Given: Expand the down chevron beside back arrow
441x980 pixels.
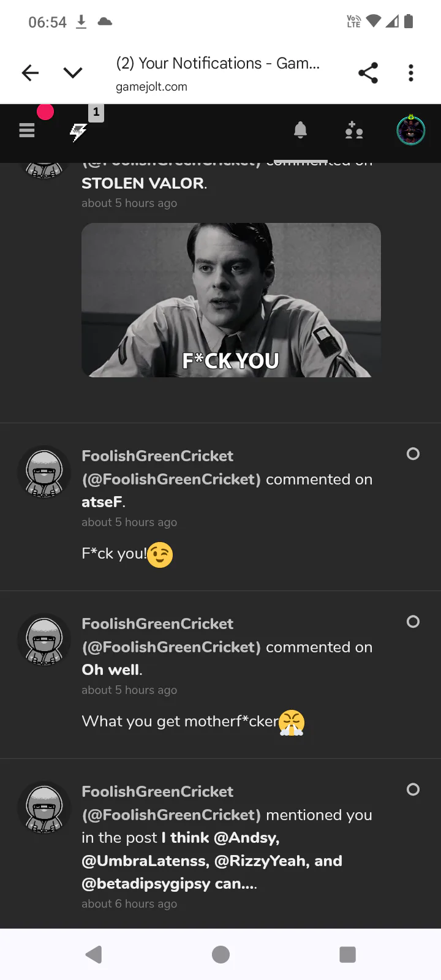Looking at the screenshot, I should coord(73,73).
